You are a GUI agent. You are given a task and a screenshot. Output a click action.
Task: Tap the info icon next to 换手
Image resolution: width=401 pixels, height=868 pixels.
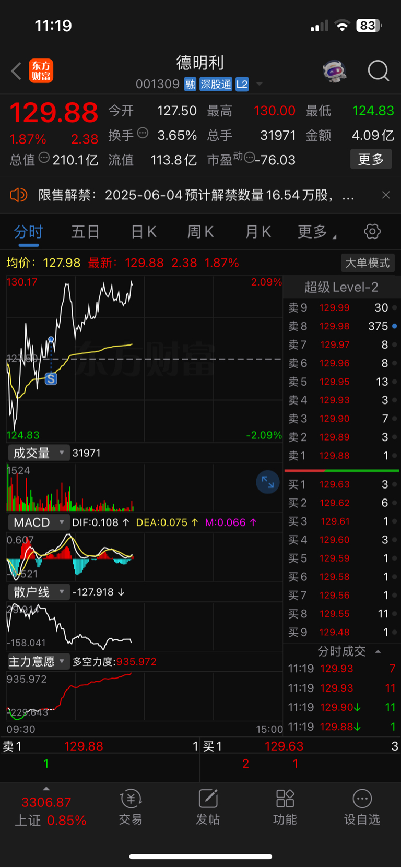(143, 133)
